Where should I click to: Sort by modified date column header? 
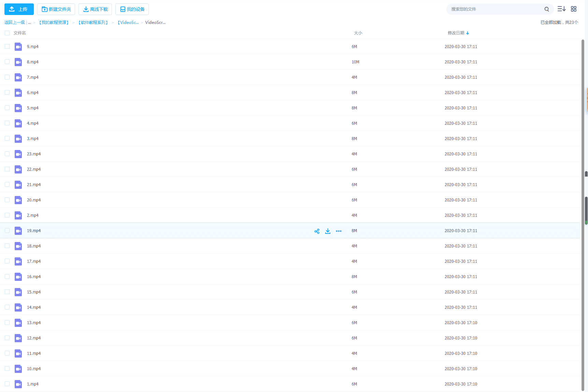pos(458,33)
